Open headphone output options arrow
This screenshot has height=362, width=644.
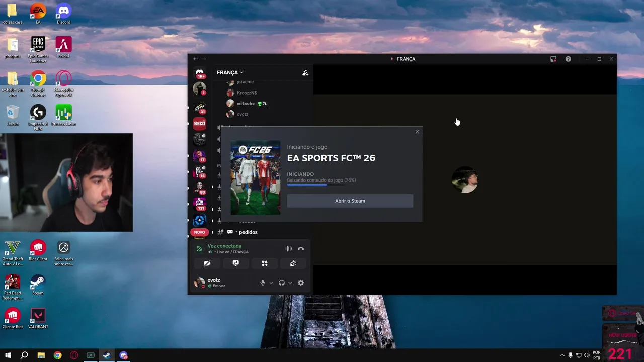tap(290, 283)
